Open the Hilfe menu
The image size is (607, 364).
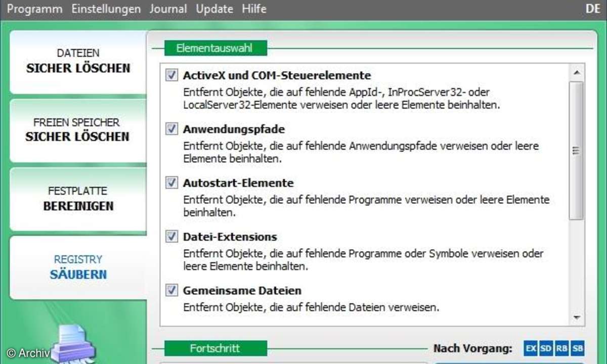tap(254, 9)
